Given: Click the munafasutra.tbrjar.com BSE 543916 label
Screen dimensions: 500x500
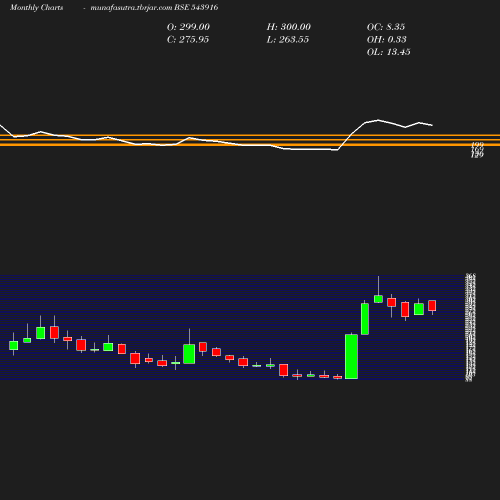Looking at the screenshot, I should click(154, 7).
